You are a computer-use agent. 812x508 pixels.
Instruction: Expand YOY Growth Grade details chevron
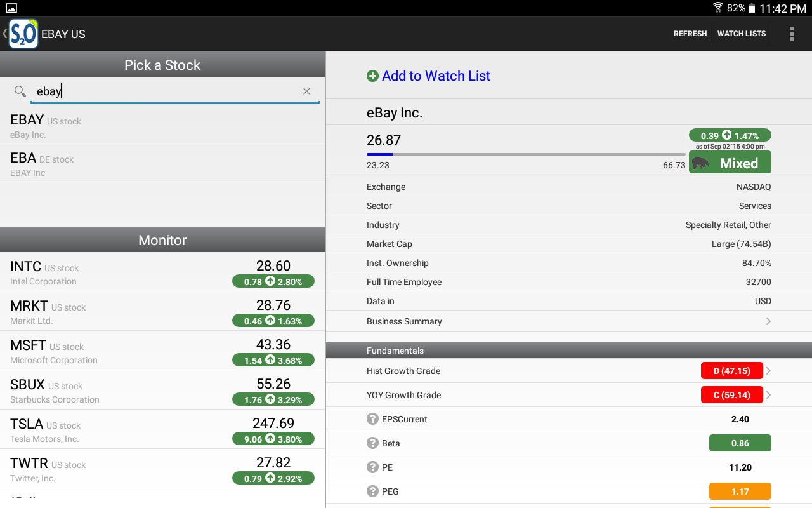coord(768,395)
